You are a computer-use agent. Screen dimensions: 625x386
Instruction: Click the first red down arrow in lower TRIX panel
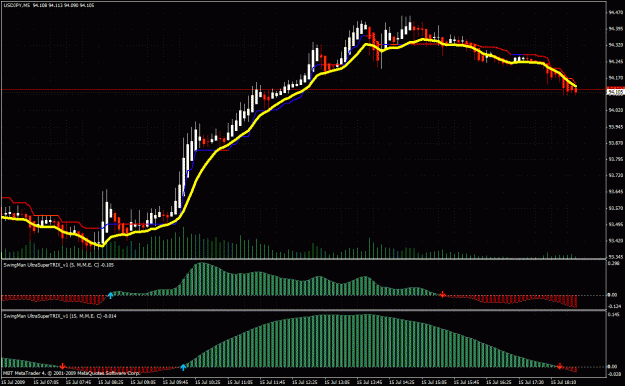tap(63, 366)
